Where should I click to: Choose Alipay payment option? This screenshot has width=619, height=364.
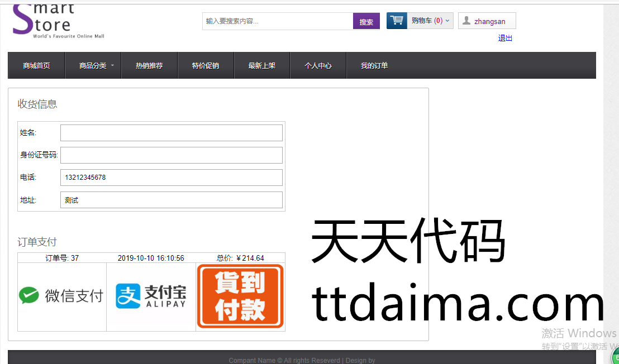[151, 296]
